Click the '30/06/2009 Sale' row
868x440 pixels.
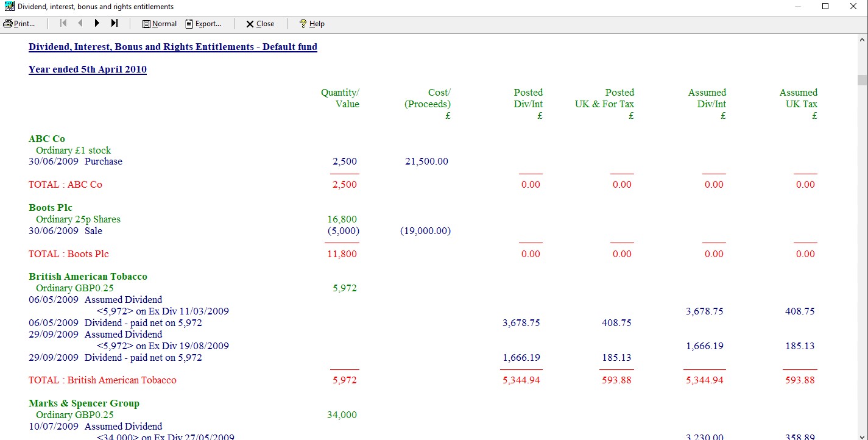(65, 231)
